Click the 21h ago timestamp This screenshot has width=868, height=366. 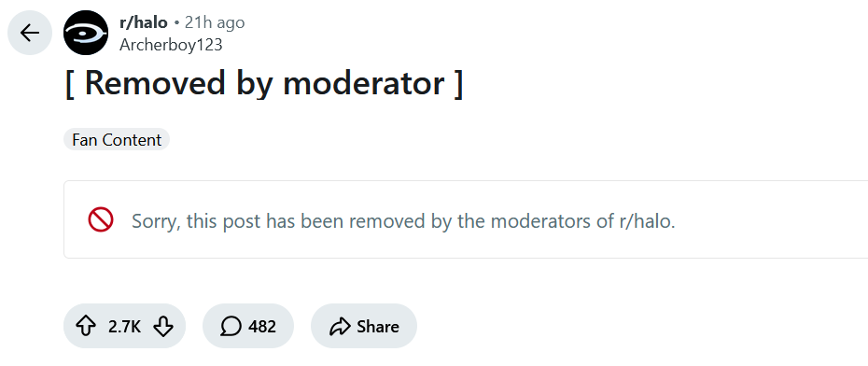[215, 22]
